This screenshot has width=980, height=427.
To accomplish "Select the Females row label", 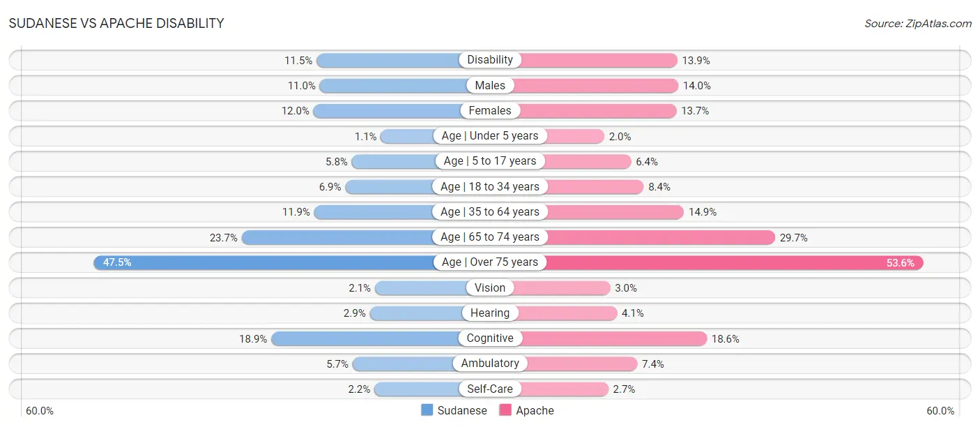I will coord(490,110).
